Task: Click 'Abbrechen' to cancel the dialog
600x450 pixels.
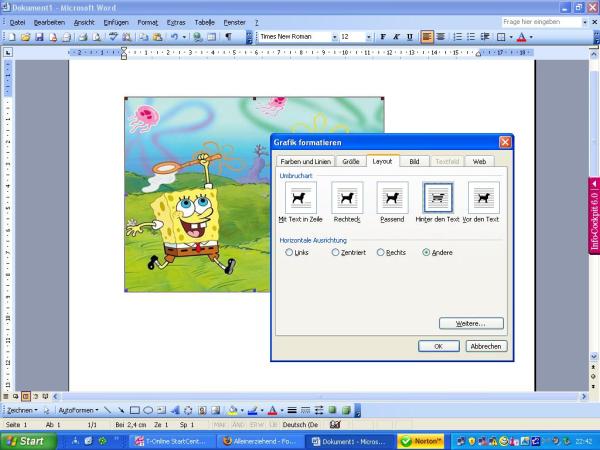Action: [x=486, y=346]
